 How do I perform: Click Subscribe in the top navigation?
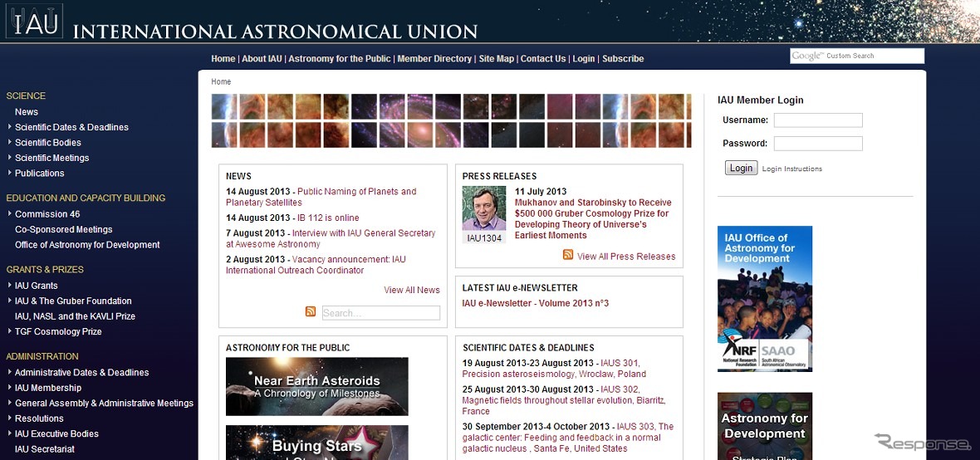[x=623, y=59]
